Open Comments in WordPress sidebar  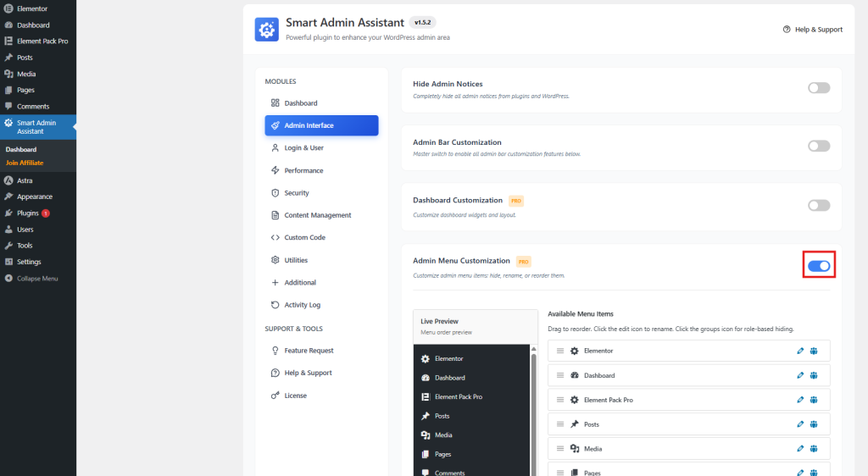[x=38, y=106]
